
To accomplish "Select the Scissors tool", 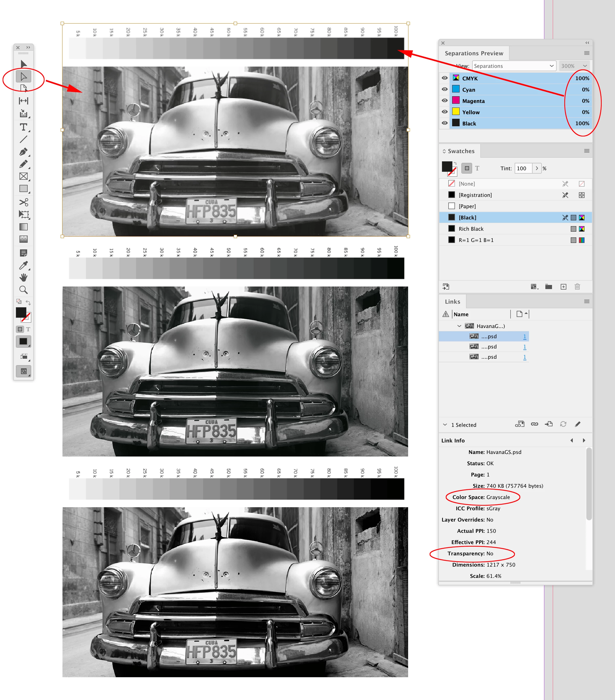I will [23, 202].
